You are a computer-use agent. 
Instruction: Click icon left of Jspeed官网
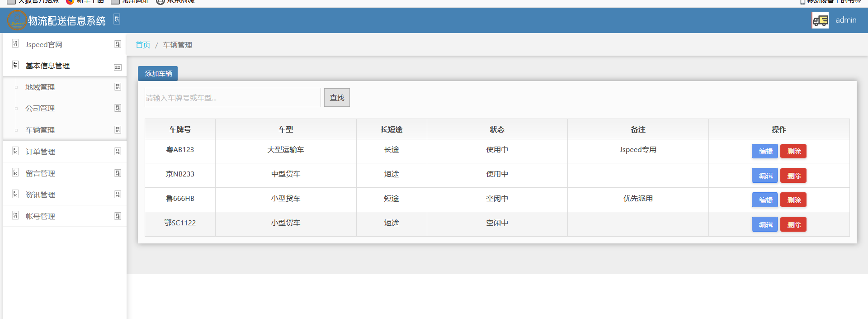pos(15,43)
